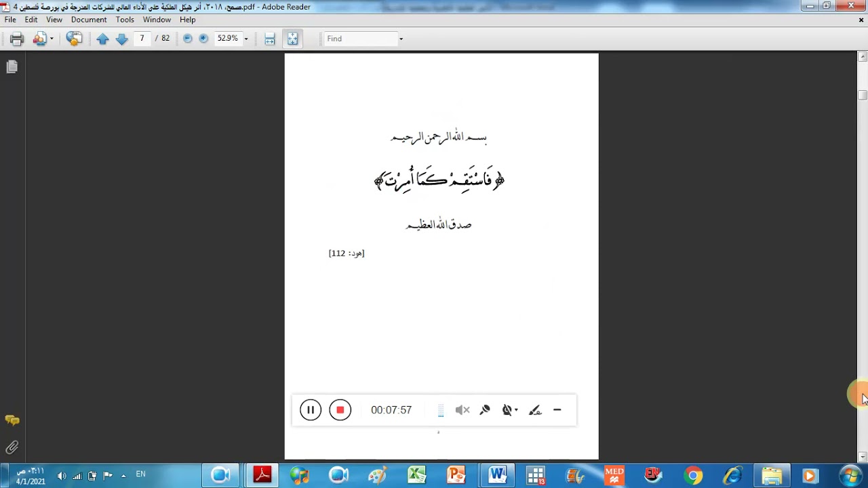Open the Comments panel icon
Viewport: 868px width, 488px height.
[12, 420]
